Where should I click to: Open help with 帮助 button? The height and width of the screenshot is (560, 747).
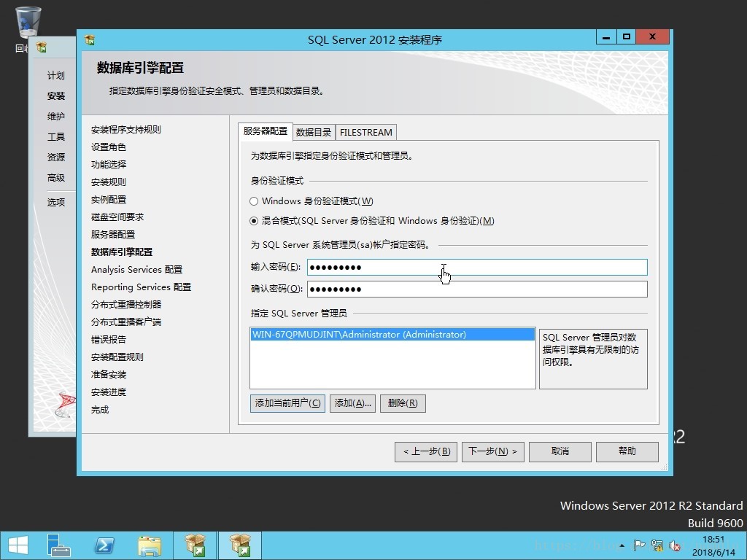627,451
